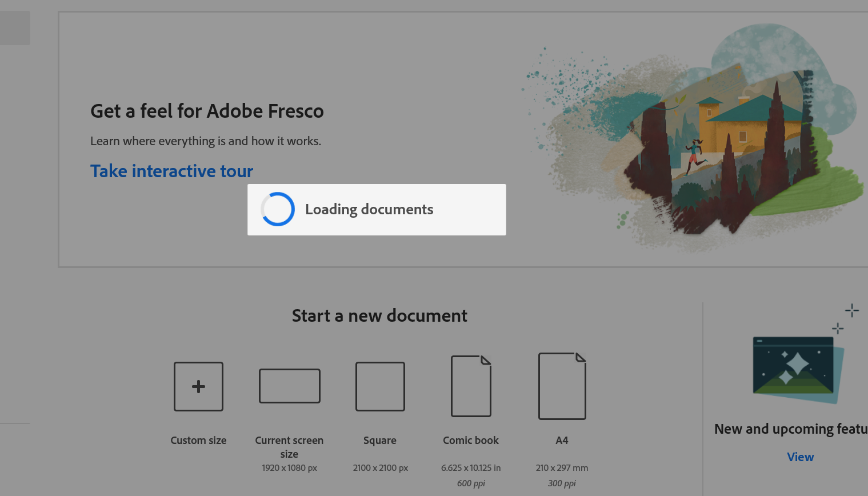
Task: Click the Custom size label
Action: point(198,441)
